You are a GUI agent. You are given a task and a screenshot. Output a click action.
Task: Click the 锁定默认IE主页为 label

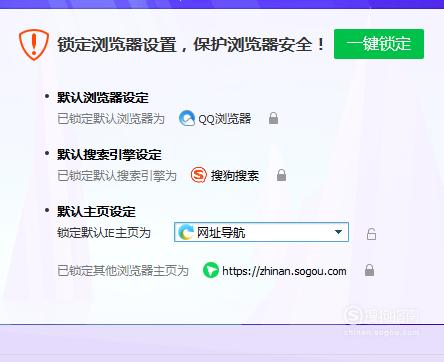(104, 233)
